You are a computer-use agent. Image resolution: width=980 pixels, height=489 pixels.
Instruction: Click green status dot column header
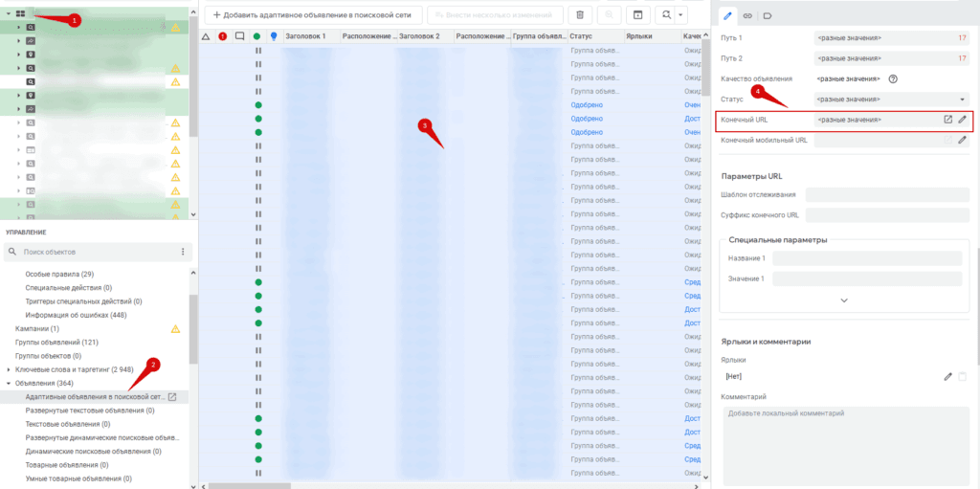(x=256, y=37)
